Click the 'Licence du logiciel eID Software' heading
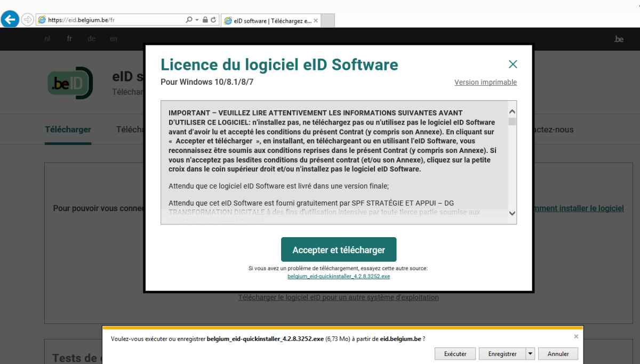The height and width of the screenshot is (364, 640). point(279,64)
